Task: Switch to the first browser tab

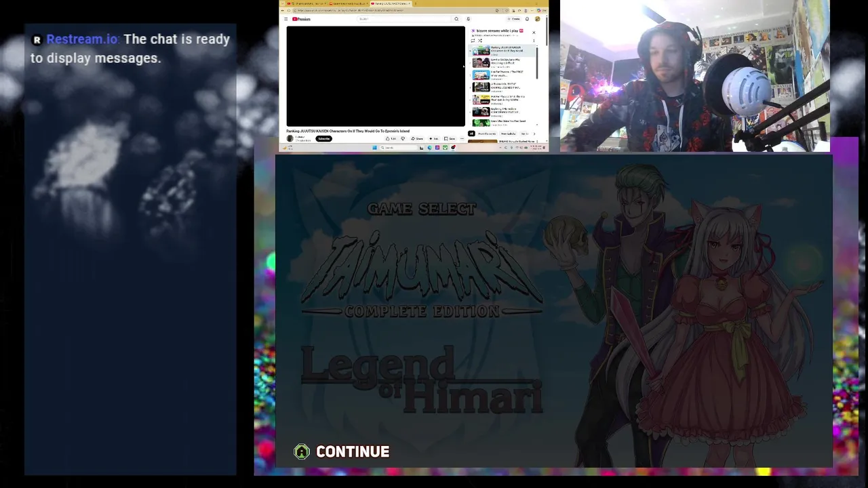Action: 307,3
